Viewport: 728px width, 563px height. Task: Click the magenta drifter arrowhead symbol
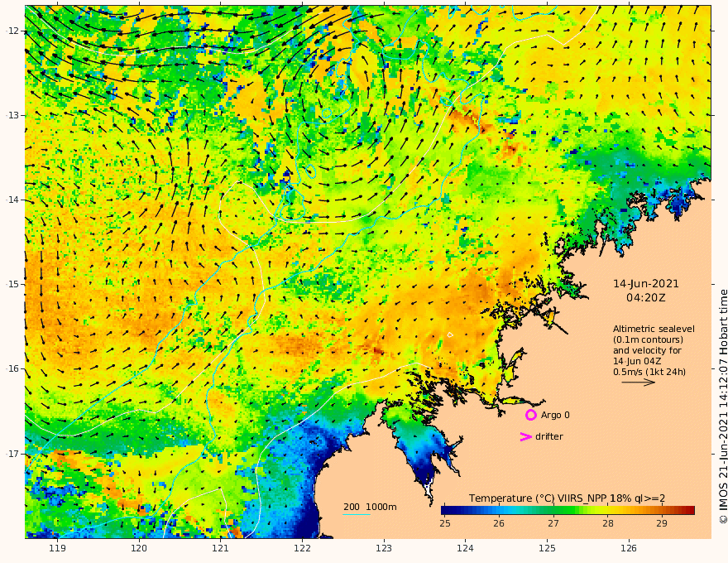click(525, 436)
